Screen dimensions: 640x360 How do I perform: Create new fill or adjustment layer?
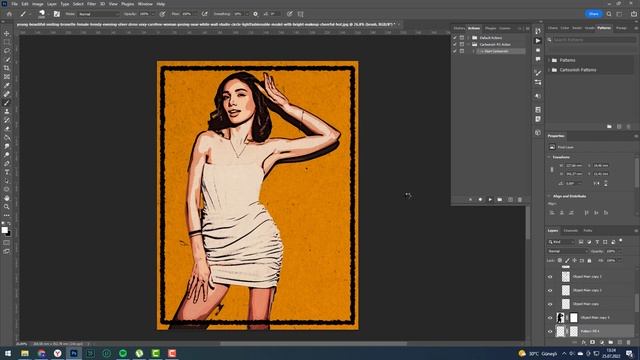pyautogui.click(x=602, y=342)
